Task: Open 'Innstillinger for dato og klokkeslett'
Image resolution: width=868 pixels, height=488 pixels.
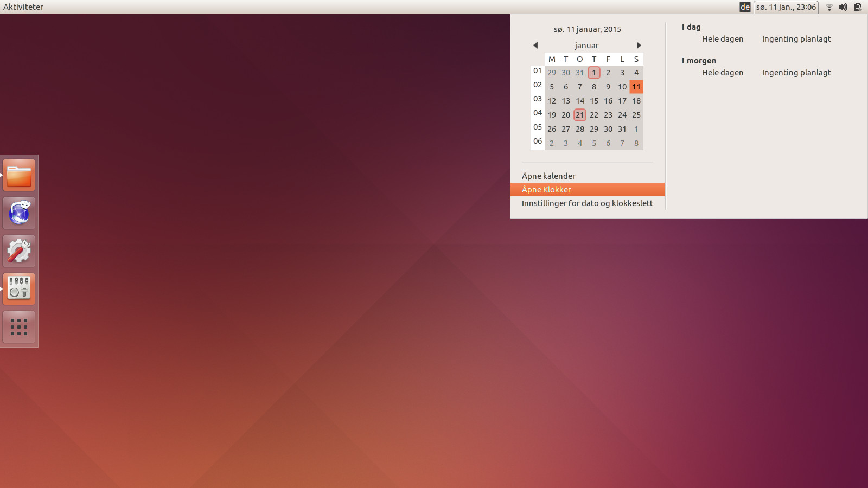Action: (x=588, y=203)
